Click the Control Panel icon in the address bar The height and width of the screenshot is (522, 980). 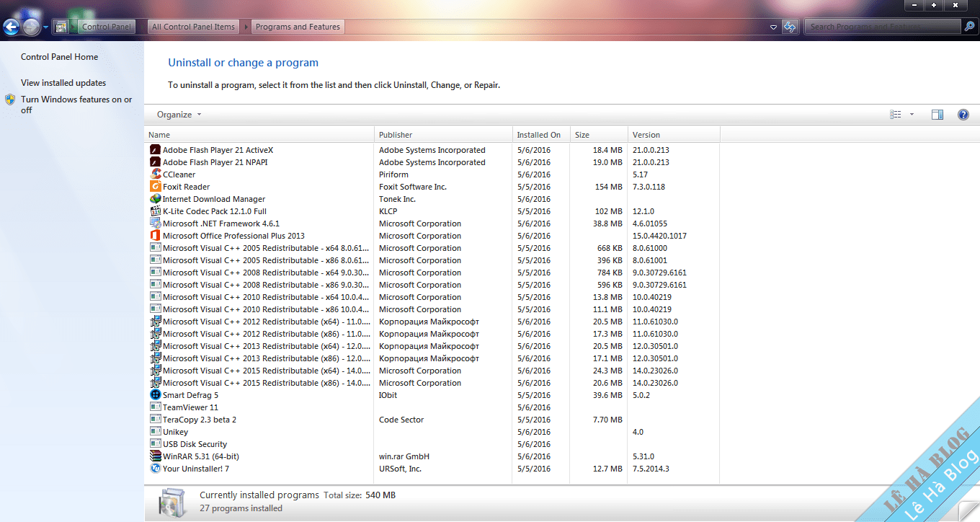click(x=61, y=27)
